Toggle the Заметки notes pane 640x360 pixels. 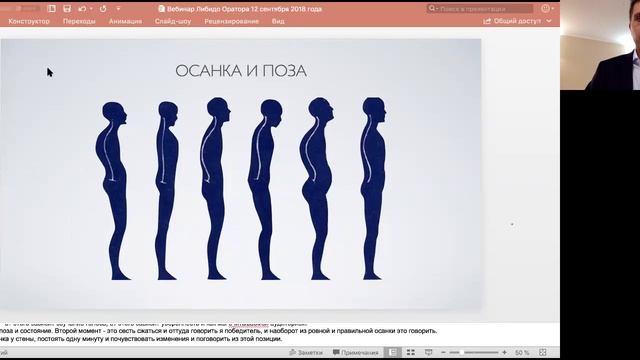click(306, 352)
